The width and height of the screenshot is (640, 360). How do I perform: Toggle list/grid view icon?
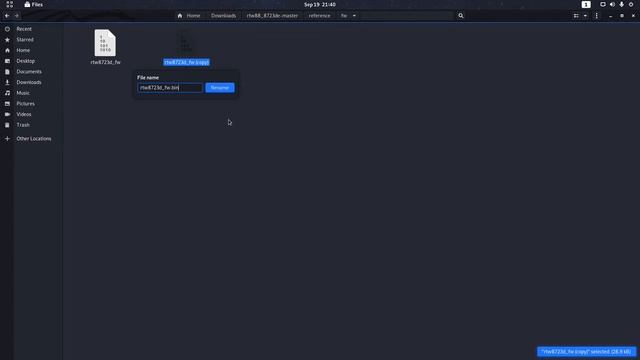click(576, 16)
